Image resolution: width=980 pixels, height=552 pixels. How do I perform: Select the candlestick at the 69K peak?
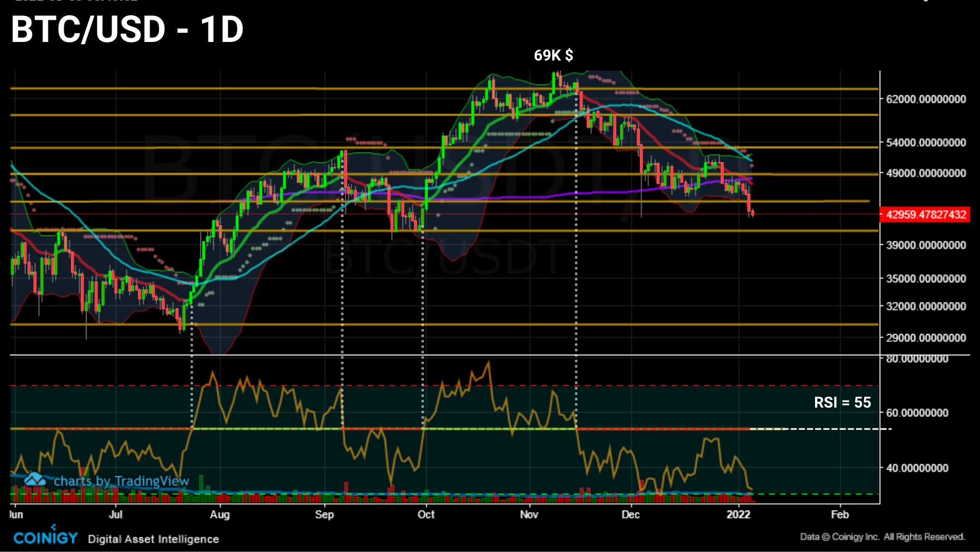[554, 82]
